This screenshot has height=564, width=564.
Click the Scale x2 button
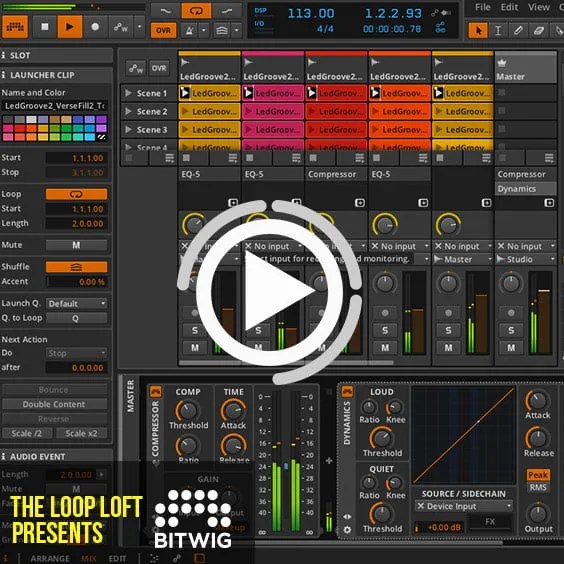tap(81, 433)
